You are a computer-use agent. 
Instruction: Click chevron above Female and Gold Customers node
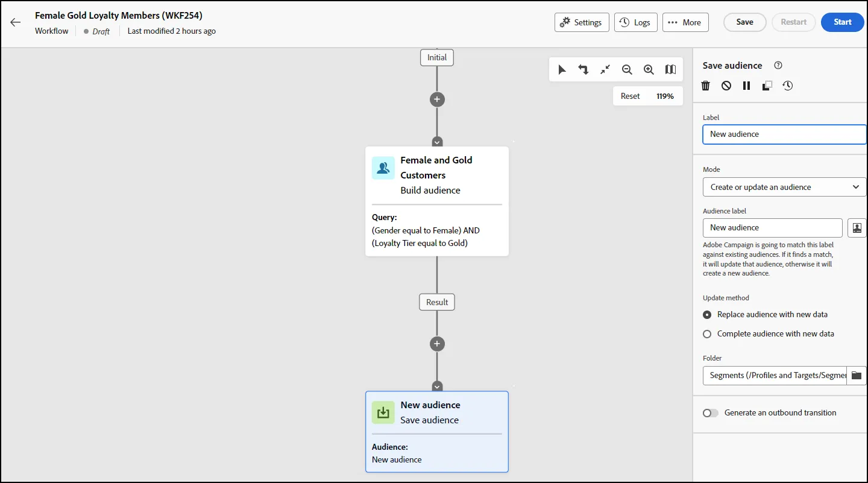click(437, 142)
